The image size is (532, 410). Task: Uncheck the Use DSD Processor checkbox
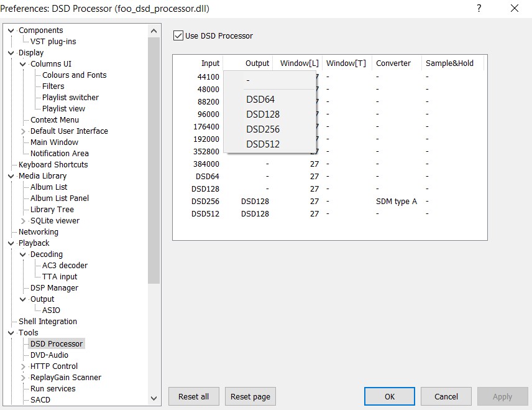[178, 35]
